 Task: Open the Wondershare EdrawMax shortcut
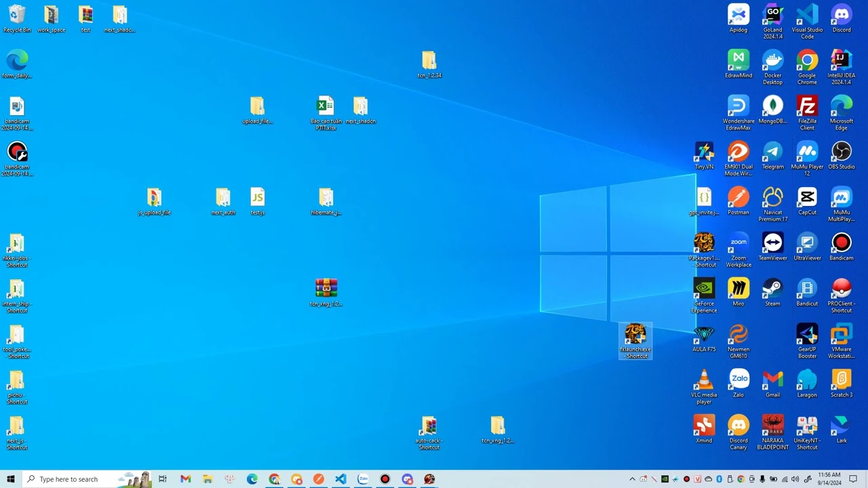point(738,113)
